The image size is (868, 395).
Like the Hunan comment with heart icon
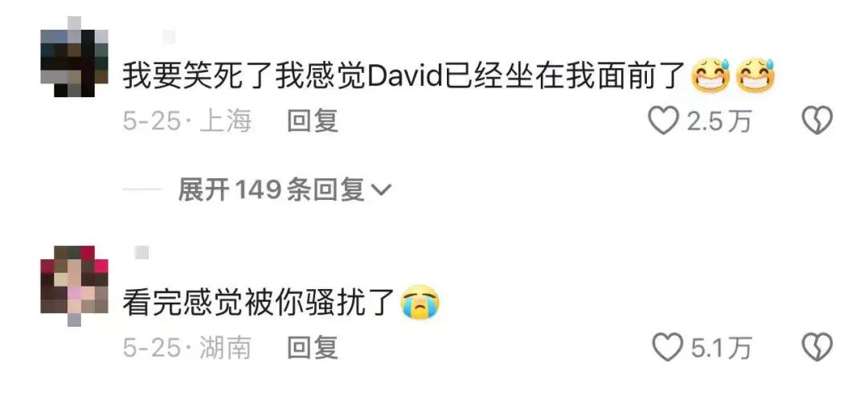pos(668,348)
